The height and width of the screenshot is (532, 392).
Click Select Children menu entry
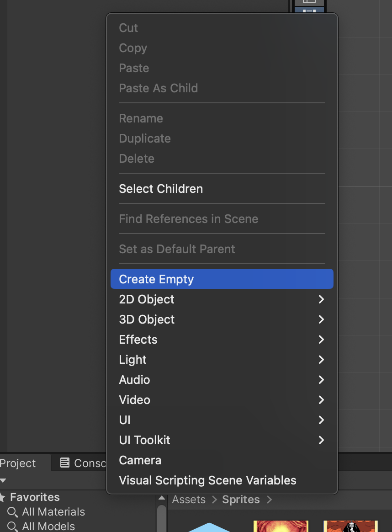tap(161, 189)
